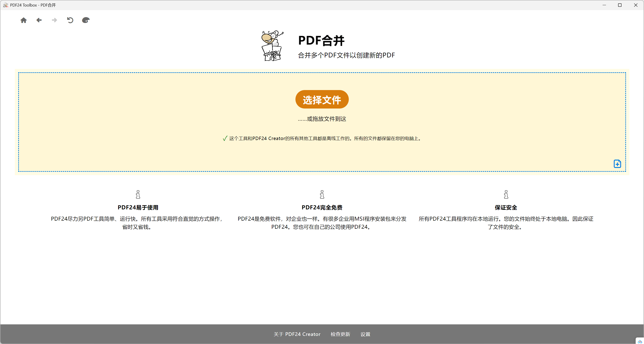The width and height of the screenshot is (644, 344).
Task: Click 检查更新 in the footer
Action: click(x=340, y=334)
